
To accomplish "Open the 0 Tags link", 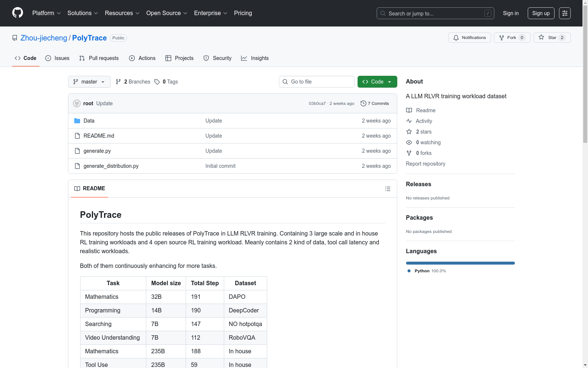I will [x=166, y=82].
